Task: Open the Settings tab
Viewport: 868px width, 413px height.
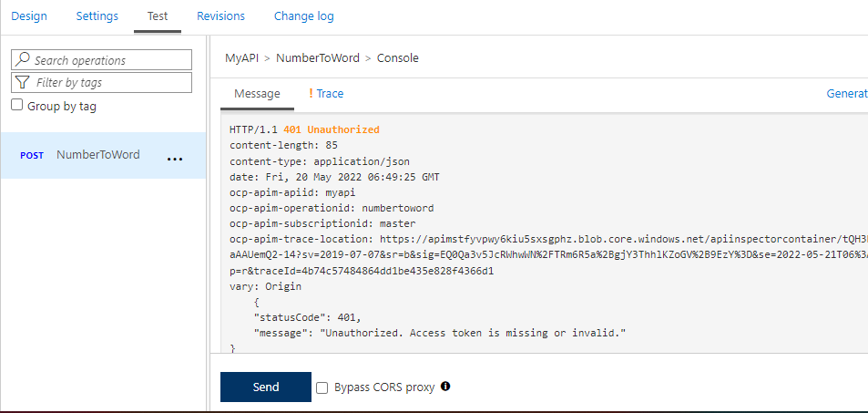Action: 97,16
